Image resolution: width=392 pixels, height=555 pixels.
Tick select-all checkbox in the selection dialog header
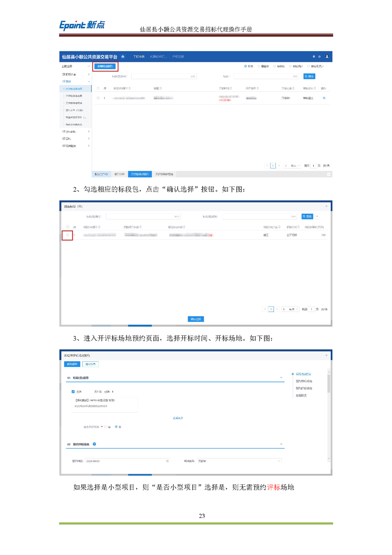click(x=68, y=227)
